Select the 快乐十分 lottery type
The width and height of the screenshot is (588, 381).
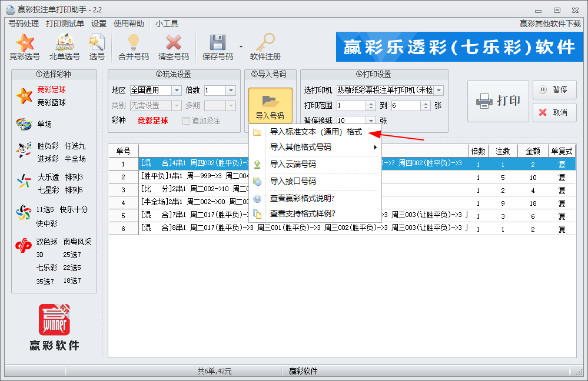74,209
